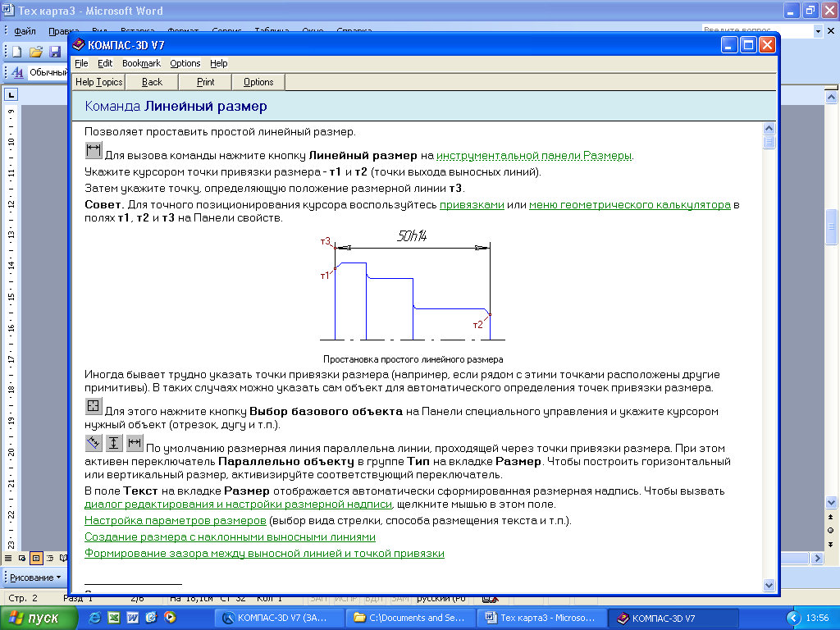Expand tray icons with notification chevron

tap(793, 618)
